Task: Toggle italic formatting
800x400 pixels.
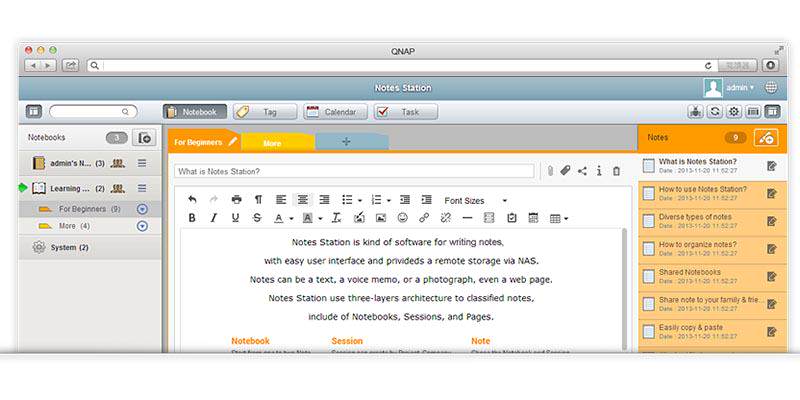Action: click(214, 218)
